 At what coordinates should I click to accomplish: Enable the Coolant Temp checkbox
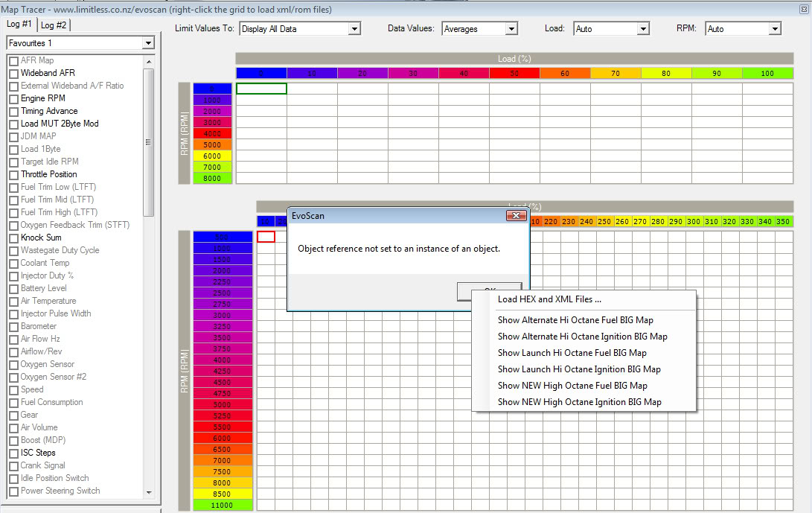[14, 264]
